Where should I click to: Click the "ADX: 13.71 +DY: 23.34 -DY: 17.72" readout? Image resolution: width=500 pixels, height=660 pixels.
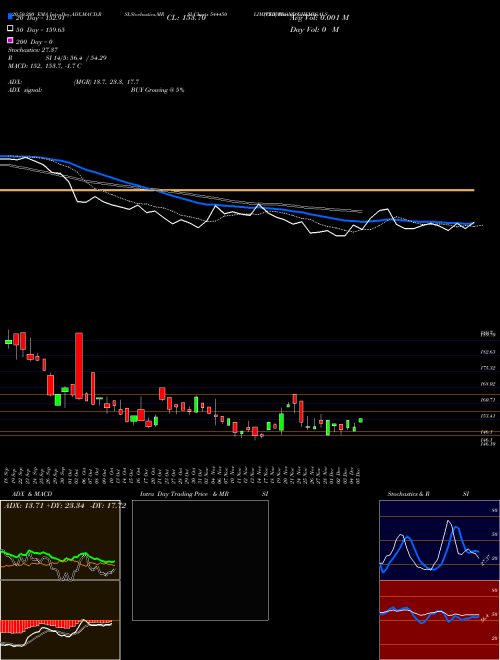click(65, 505)
